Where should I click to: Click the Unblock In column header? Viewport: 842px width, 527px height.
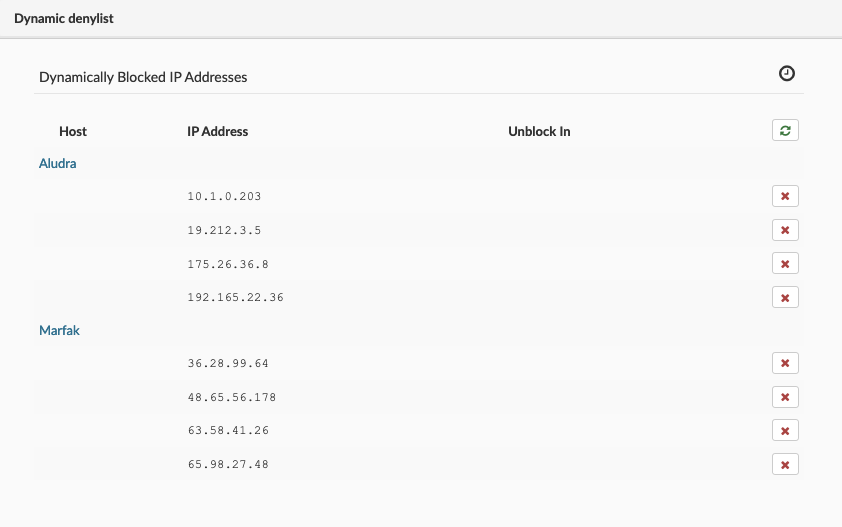coord(539,131)
